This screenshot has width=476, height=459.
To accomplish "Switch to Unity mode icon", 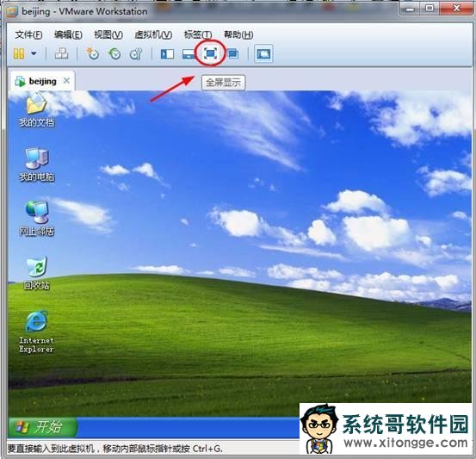I will (x=232, y=54).
